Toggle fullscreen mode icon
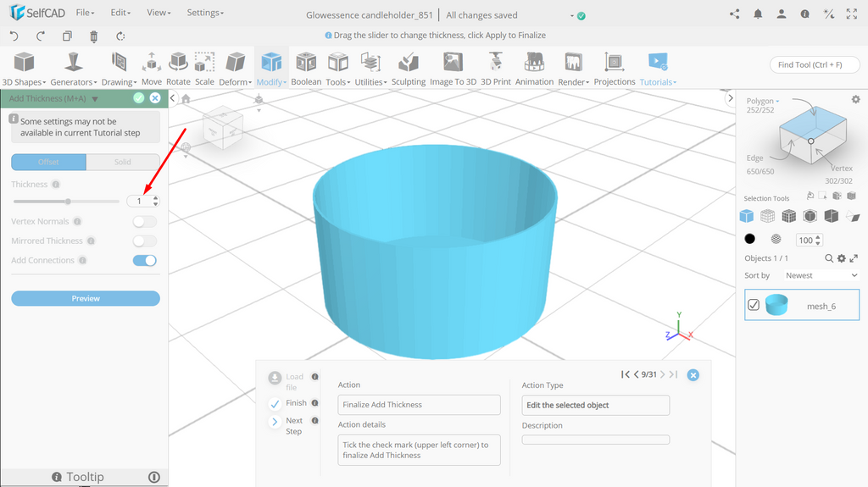 [x=852, y=14]
